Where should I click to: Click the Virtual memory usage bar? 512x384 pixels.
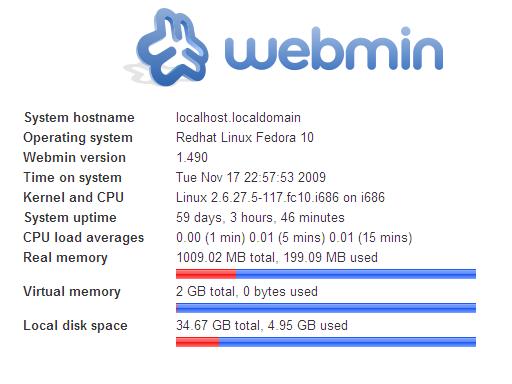[326, 308]
